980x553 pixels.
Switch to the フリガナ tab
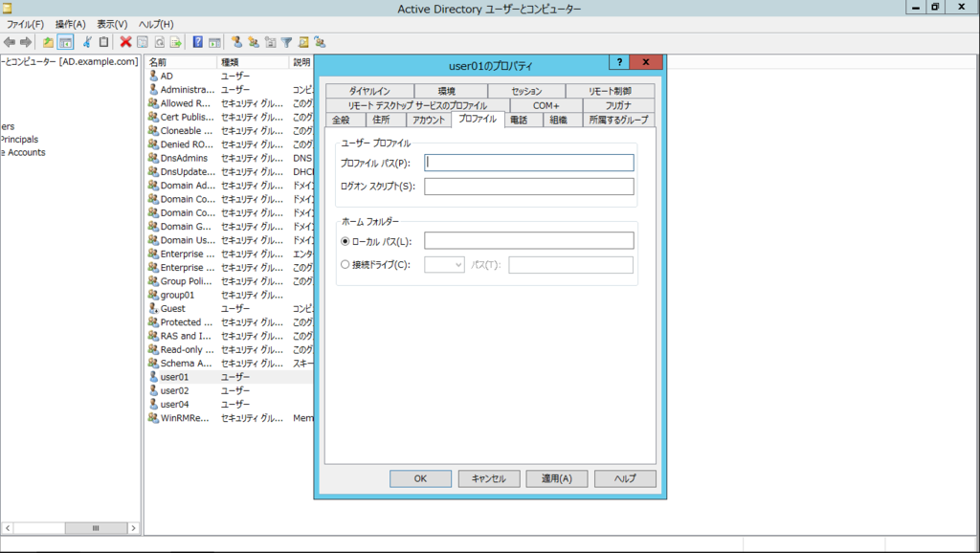click(618, 105)
